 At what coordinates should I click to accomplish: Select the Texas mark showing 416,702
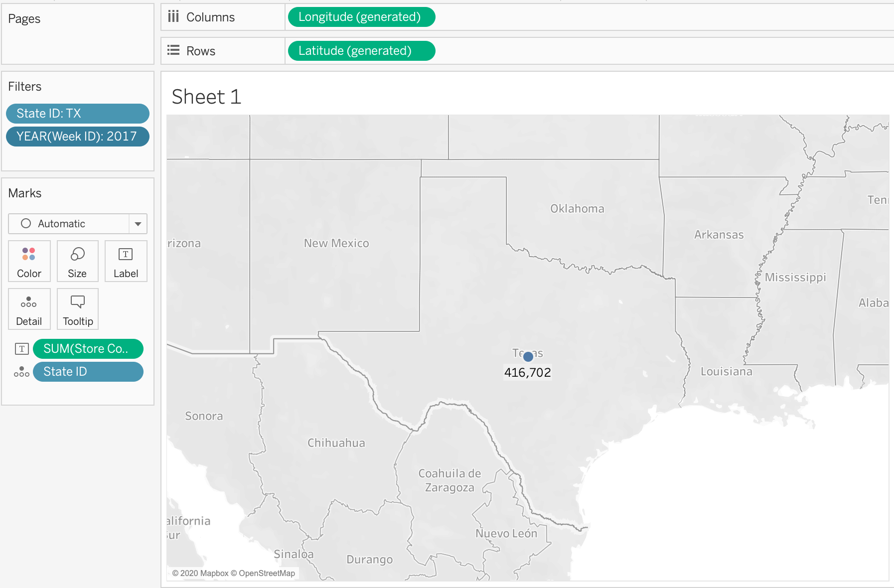(528, 356)
